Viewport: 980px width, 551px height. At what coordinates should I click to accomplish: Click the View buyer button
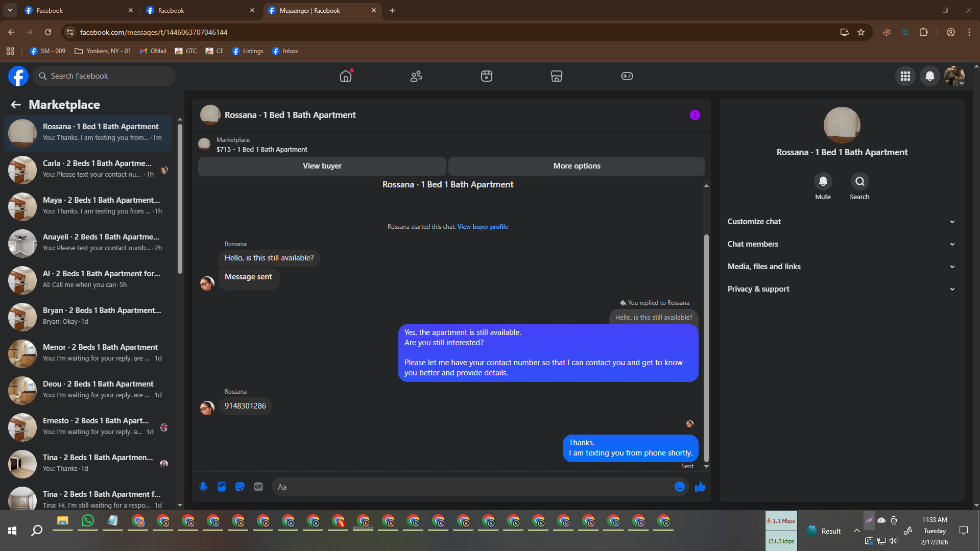[x=322, y=166]
